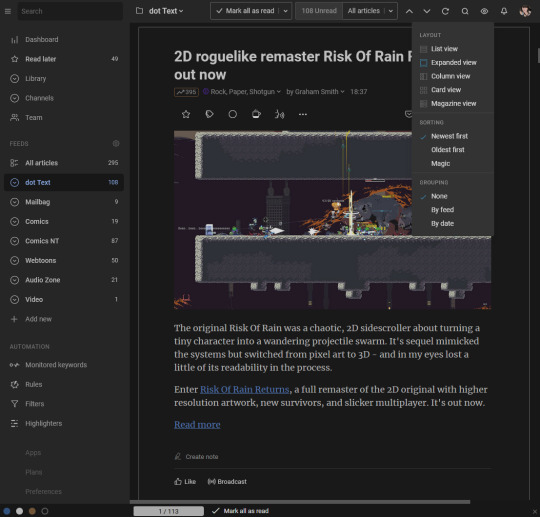Screen dimensions: 540x517
Task: Select the Video folder
Action: 64,299
